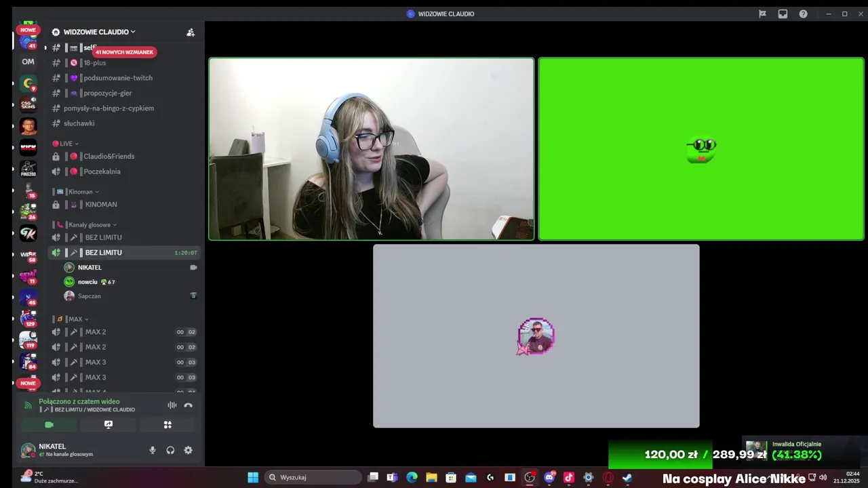This screenshot has width=868, height=488.
Task: Open the server icon with badge 58
Action: (x=28, y=255)
